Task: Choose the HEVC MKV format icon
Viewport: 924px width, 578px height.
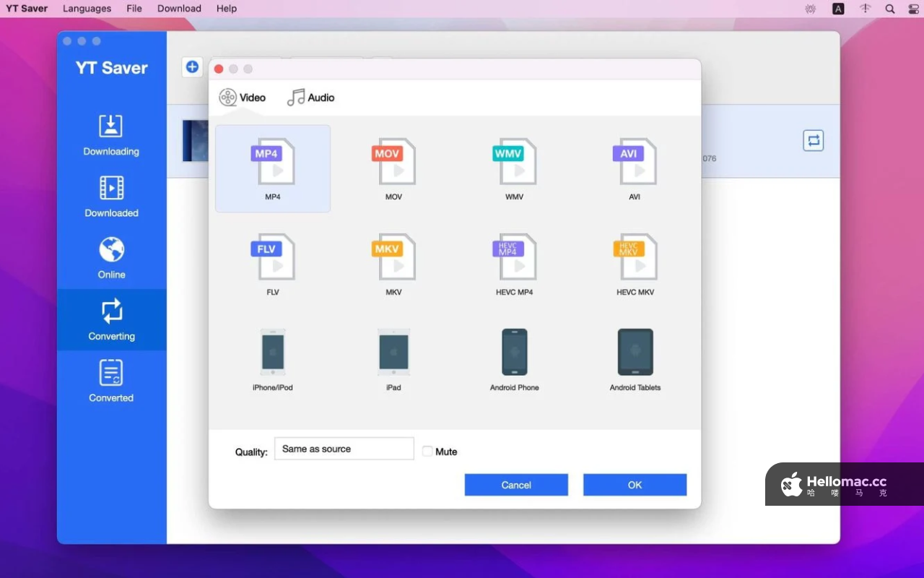Action: (x=635, y=256)
